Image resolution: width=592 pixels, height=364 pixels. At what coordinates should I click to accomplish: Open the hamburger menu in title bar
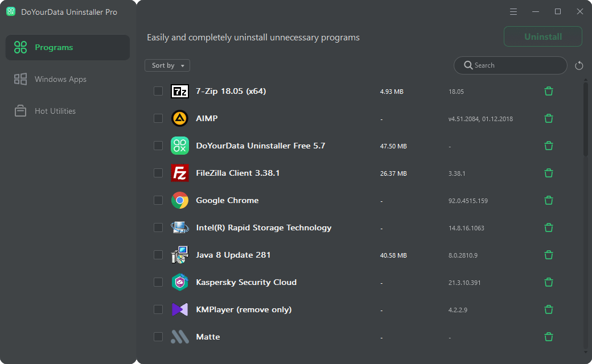click(x=513, y=12)
